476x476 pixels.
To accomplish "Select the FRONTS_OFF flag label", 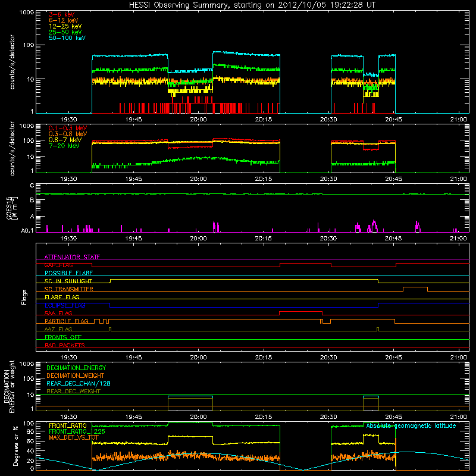I will (x=63, y=337).
